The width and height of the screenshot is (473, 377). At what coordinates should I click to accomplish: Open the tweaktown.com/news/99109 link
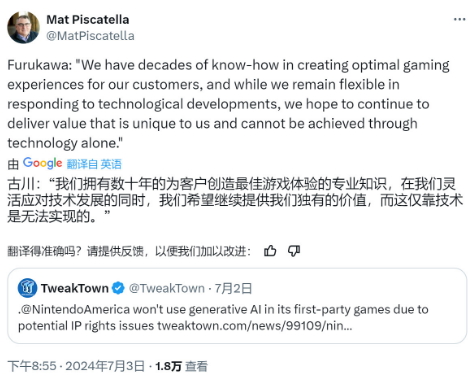pos(255,326)
